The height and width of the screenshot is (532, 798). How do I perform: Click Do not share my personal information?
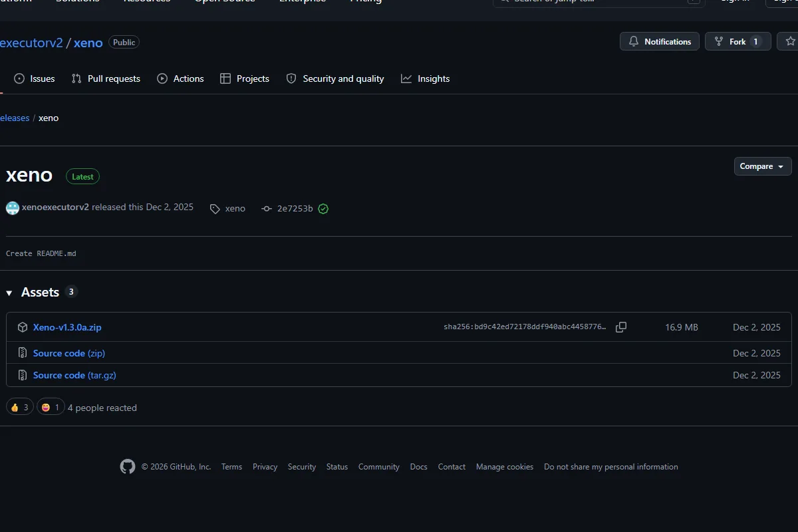click(x=611, y=467)
